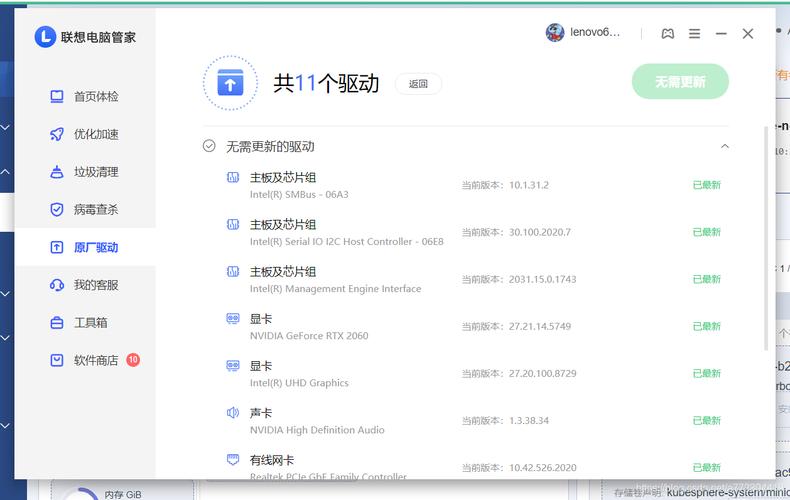
Task: Click the driver list vertical scrollbar
Action: click(766, 237)
